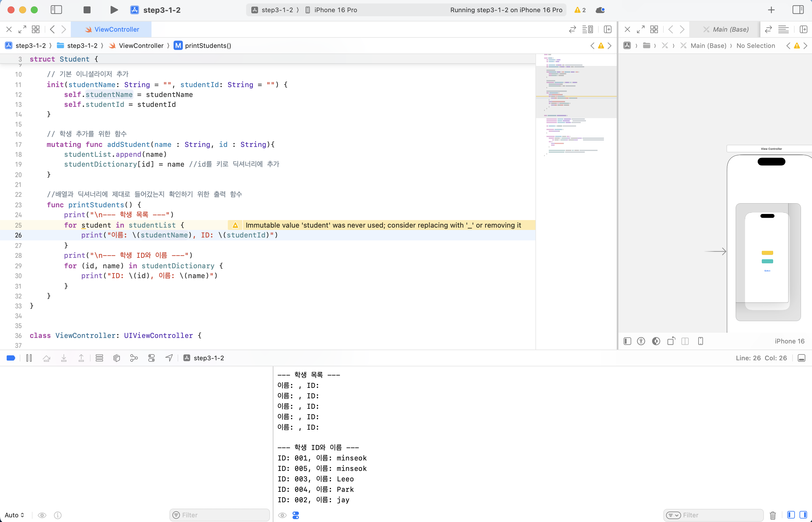The height and width of the screenshot is (522, 812).
Task: Select the View Controller scene title bar
Action: 769,148
